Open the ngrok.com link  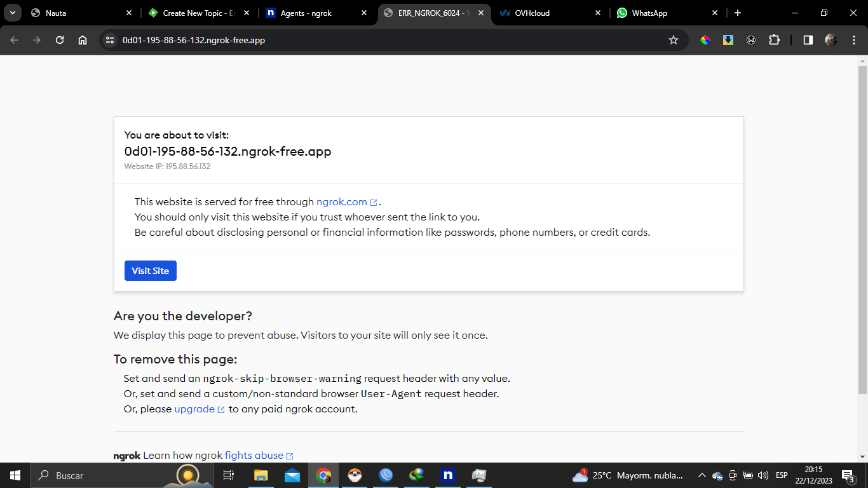click(x=347, y=202)
